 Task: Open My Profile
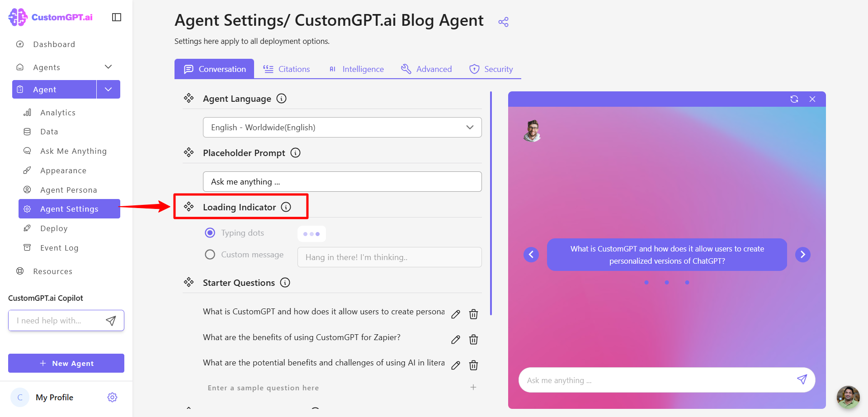coord(54,398)
